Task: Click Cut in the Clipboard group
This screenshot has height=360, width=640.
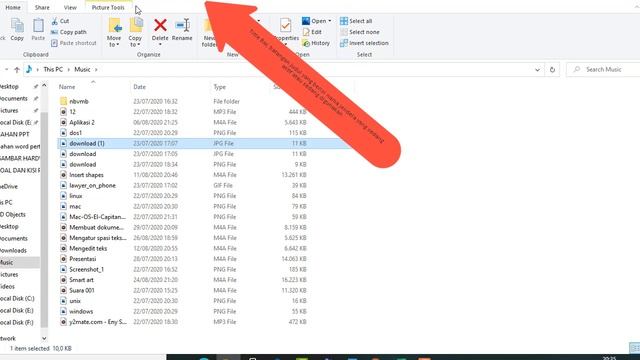Action: click(x=60, y=21)
